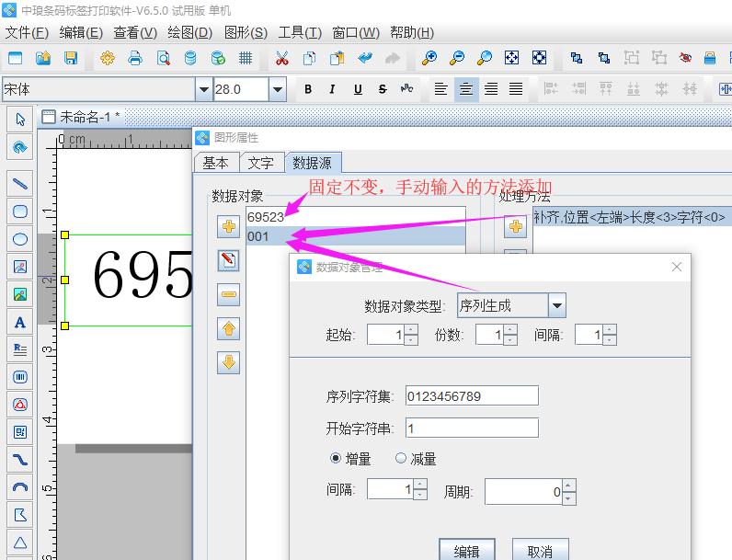Open the 工具(T) menu
Screen dimensions: 732x560
(300, 33)
